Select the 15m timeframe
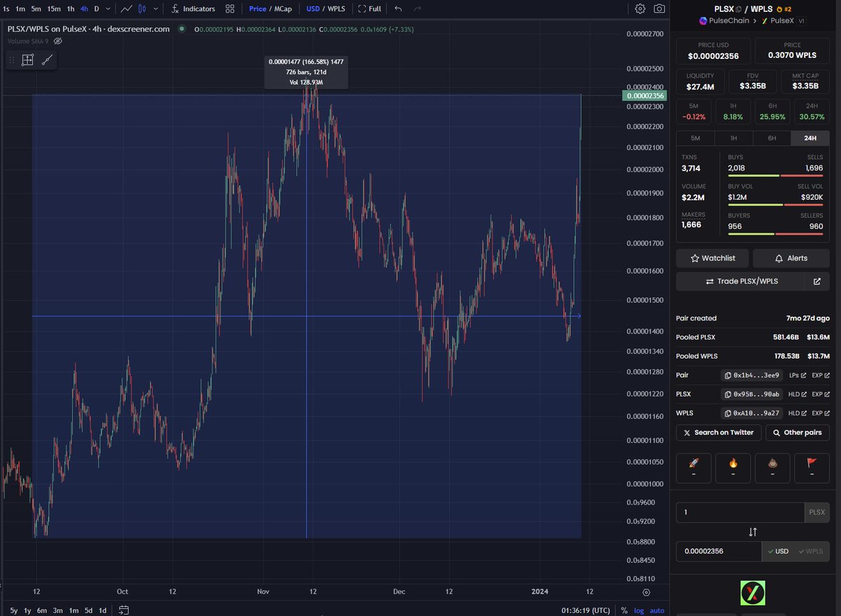 [54, 9]
